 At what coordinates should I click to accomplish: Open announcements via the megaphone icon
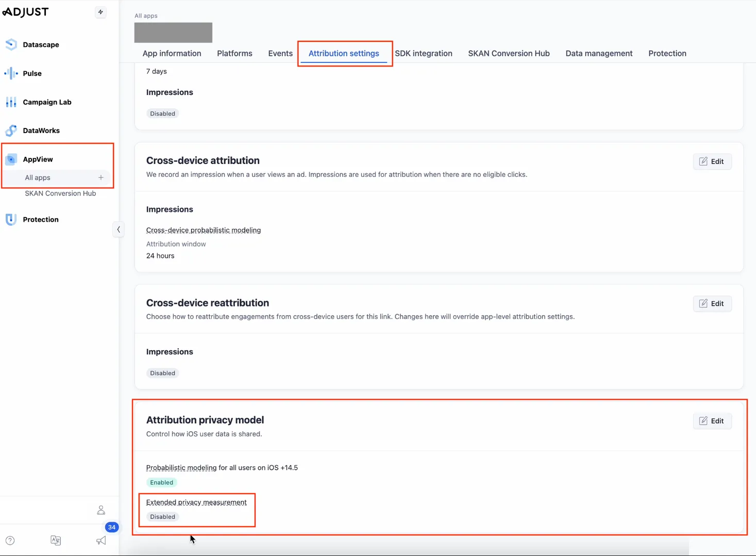point(101,540)
